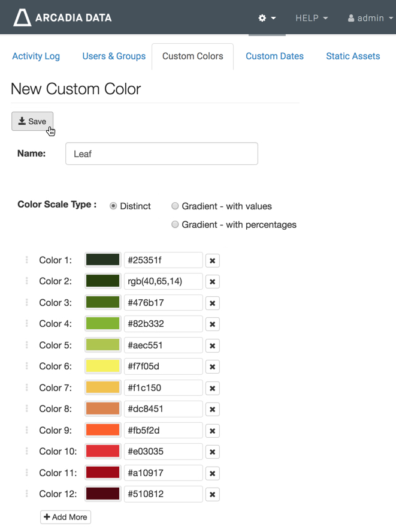Switch to the Activity Log tab

pyautogui.click(x=36, y=56)
